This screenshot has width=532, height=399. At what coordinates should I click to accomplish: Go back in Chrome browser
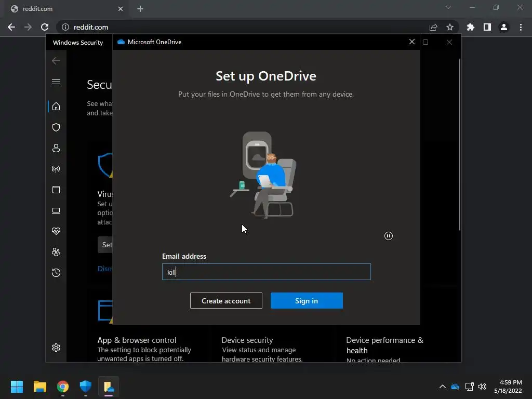11,27
